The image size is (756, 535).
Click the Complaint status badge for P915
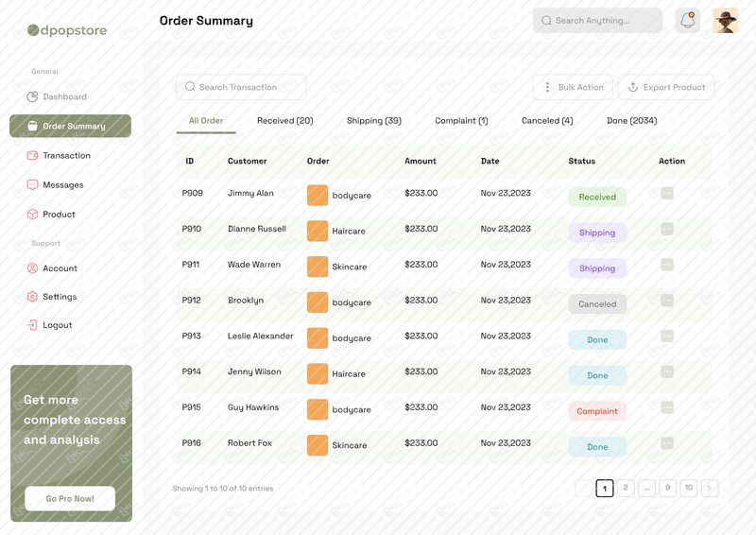click(597, 411)
